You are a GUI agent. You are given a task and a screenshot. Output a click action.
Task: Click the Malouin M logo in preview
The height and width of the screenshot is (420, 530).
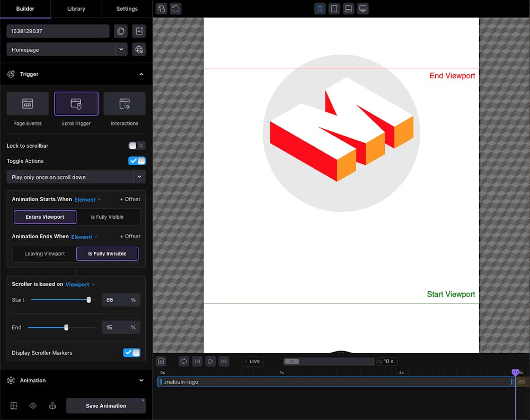point(341,133)
